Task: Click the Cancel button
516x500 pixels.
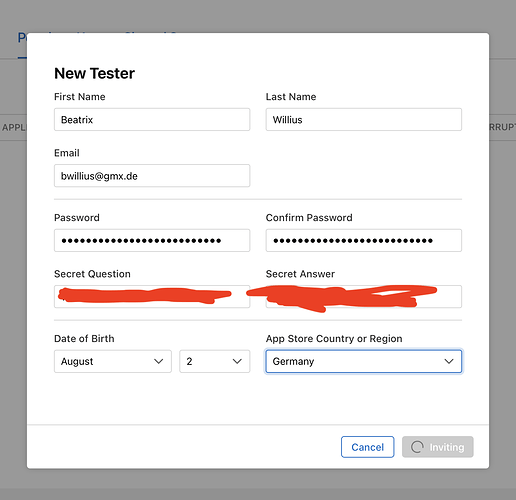Action: point(368,447)
